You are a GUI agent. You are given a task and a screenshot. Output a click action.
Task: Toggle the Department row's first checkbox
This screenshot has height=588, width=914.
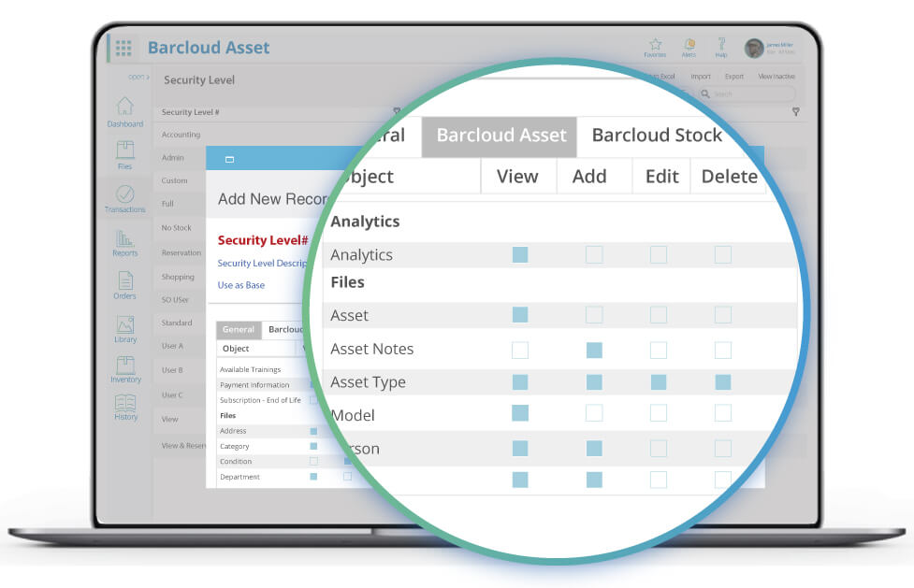click(313, 477)
